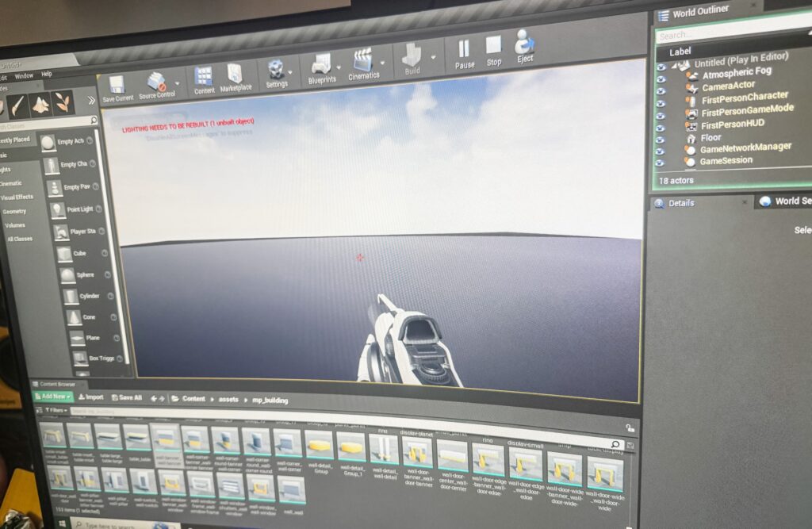Open the Settings dropdown arrow
The height and width of the screenshot is (529, 812).
[x=289, y=72]
